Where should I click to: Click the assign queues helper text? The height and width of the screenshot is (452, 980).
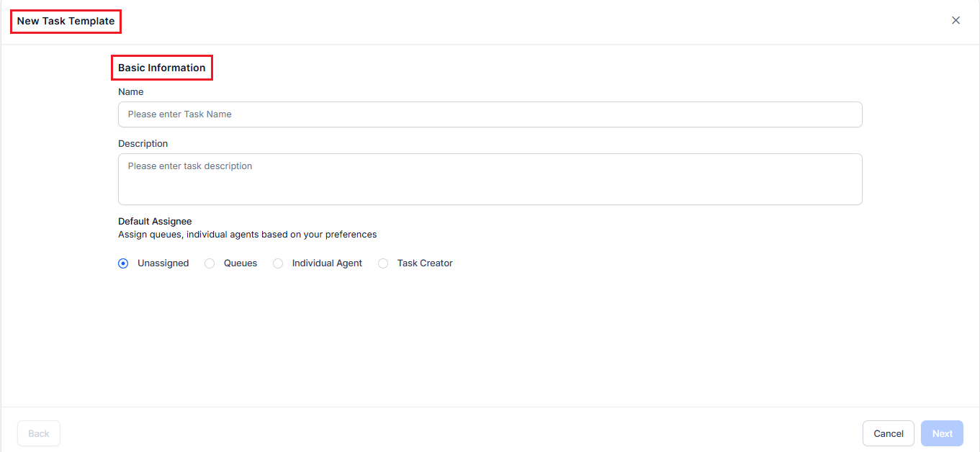pos(247,235)
